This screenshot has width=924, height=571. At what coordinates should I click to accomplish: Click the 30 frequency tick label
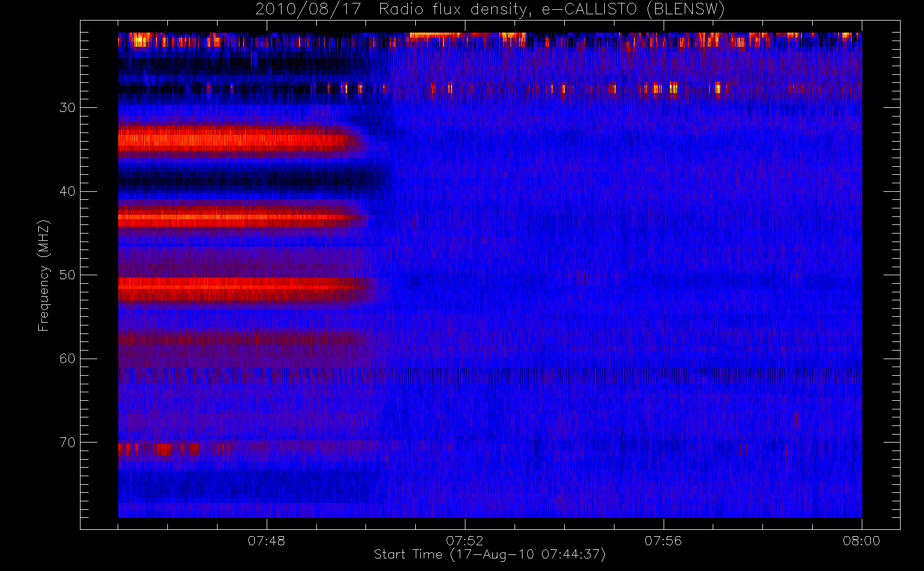tap(67, 107)
